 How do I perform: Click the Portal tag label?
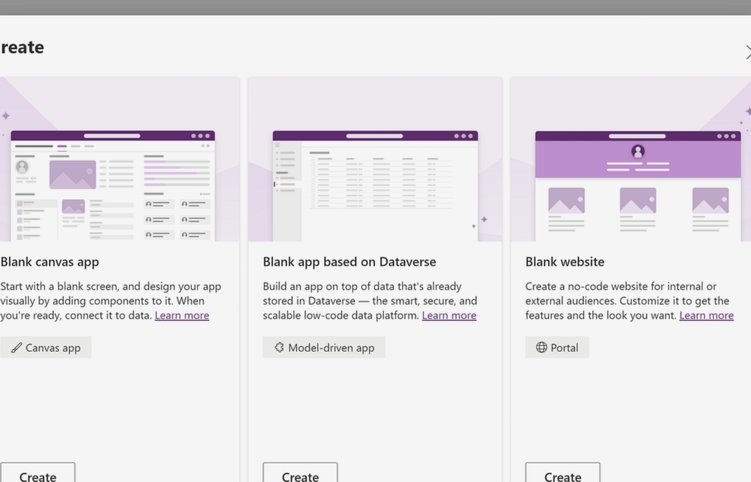tap(564, 348)
